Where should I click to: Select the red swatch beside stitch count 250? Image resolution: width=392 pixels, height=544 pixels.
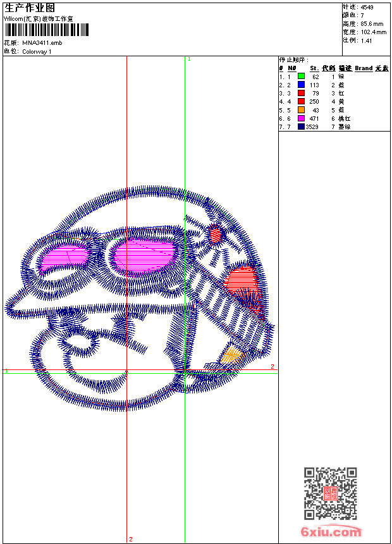coord(301,101)
